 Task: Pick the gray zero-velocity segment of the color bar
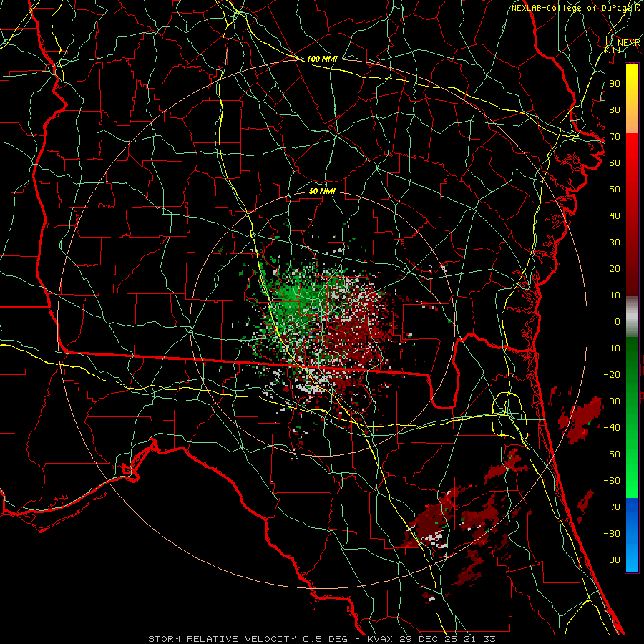click(632, 316)
